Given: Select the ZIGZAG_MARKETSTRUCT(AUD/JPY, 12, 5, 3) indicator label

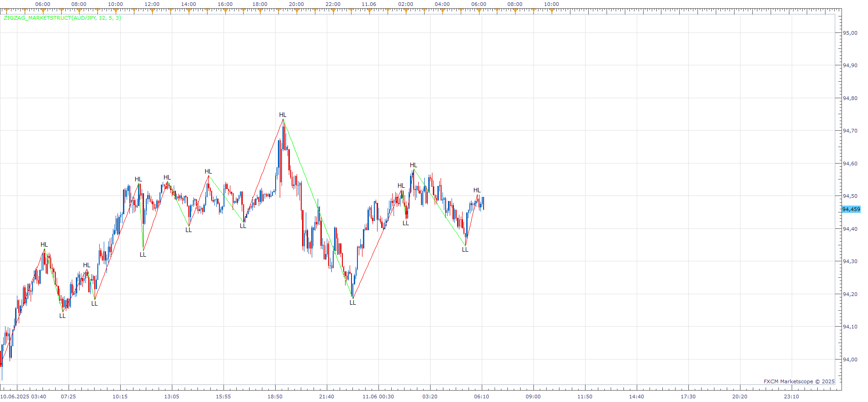Looking at the screenshot, I should pos(62,18).
